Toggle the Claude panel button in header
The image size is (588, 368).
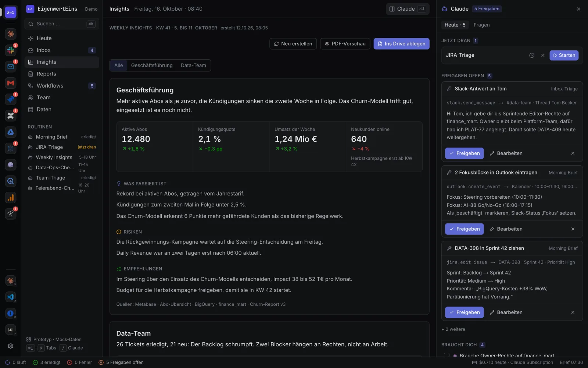point(408,9)
